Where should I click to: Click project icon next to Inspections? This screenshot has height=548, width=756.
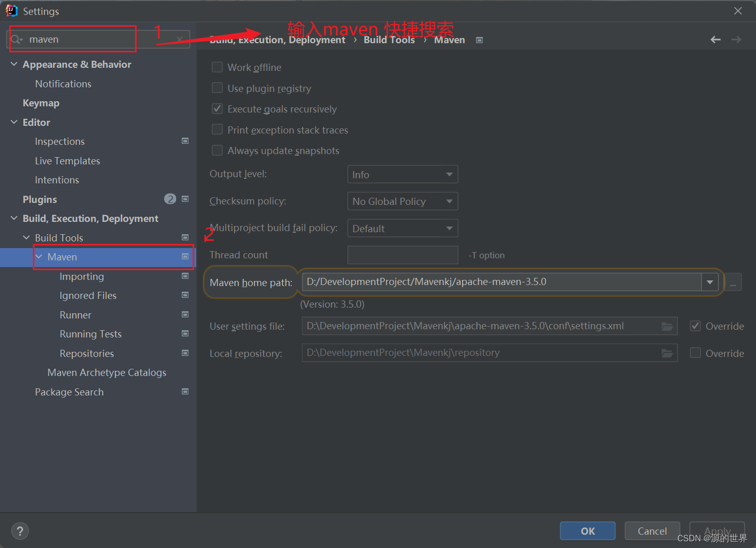[185, 141]
